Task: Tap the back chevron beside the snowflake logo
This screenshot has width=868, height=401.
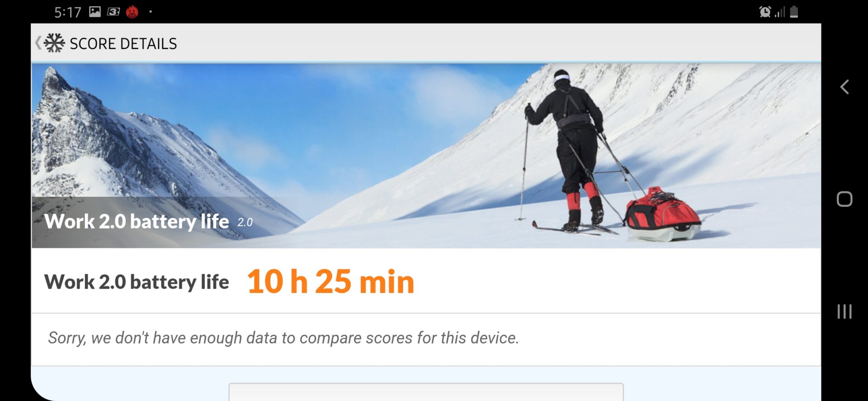Action: (x=38, y=43)
